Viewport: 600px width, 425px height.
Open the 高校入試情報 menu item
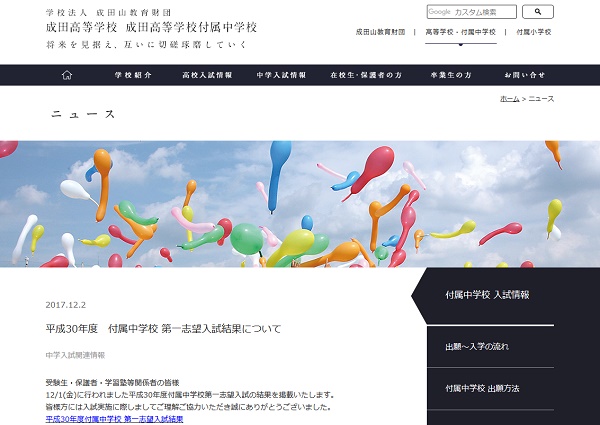(207, 75)
